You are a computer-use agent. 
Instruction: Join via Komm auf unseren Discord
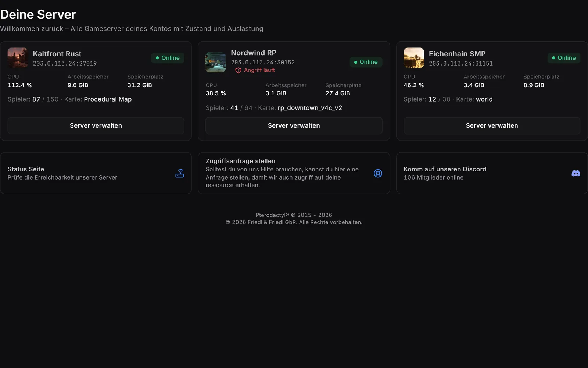click(x=492, y=173)
